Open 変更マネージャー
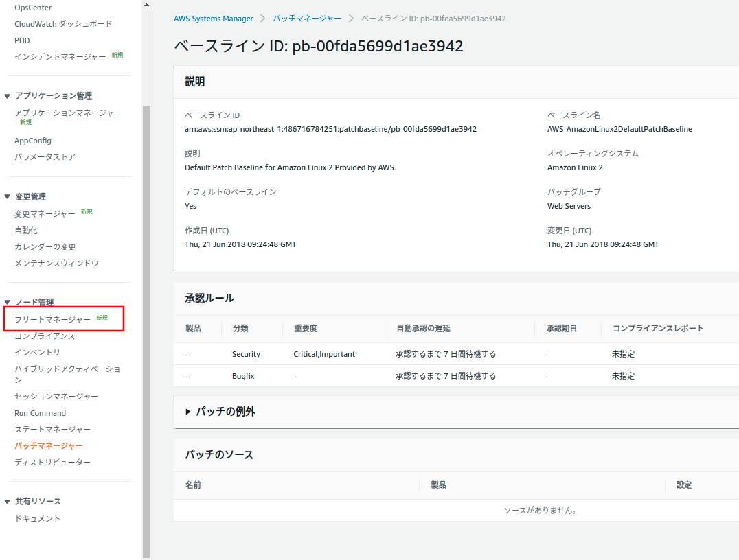This screenshot has width=739, height=560. coord(45,214)
